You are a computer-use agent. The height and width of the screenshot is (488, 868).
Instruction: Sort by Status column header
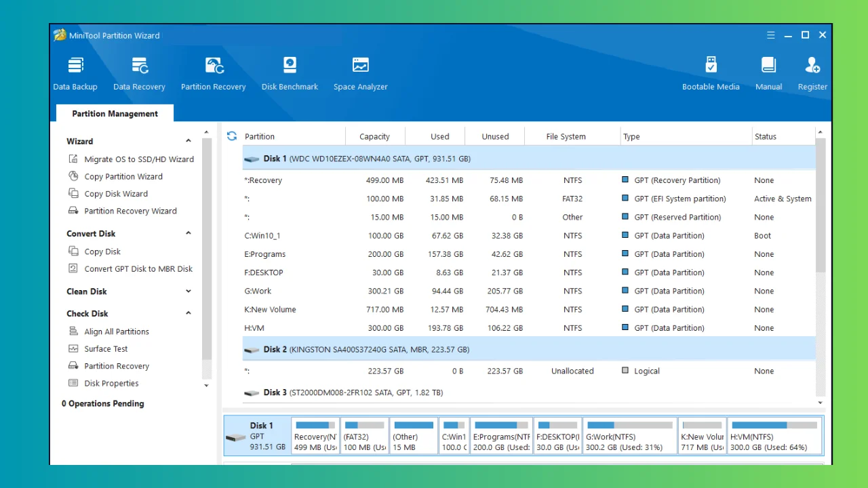783,136
